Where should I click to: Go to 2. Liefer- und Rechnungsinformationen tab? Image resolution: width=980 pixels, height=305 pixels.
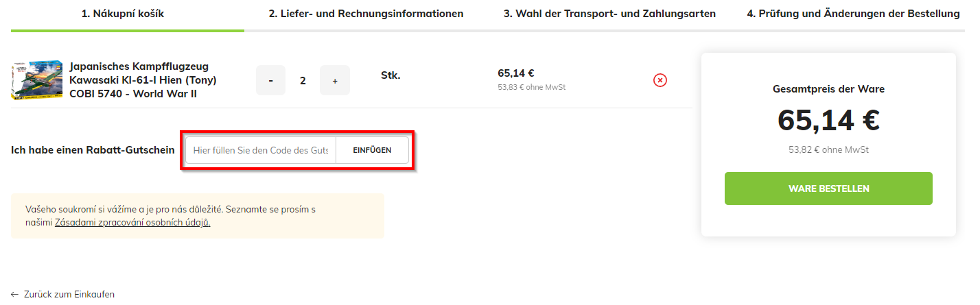click(366, 14)
